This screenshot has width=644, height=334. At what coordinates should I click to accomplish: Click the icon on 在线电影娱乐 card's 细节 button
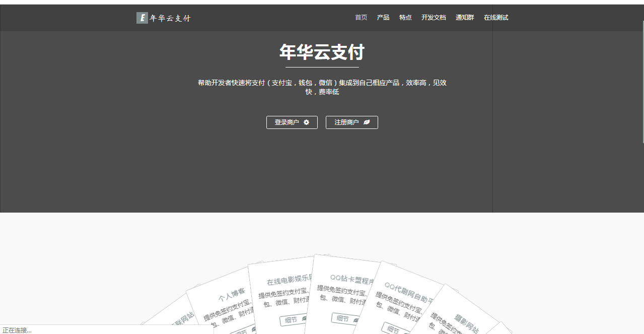(305, 318)
